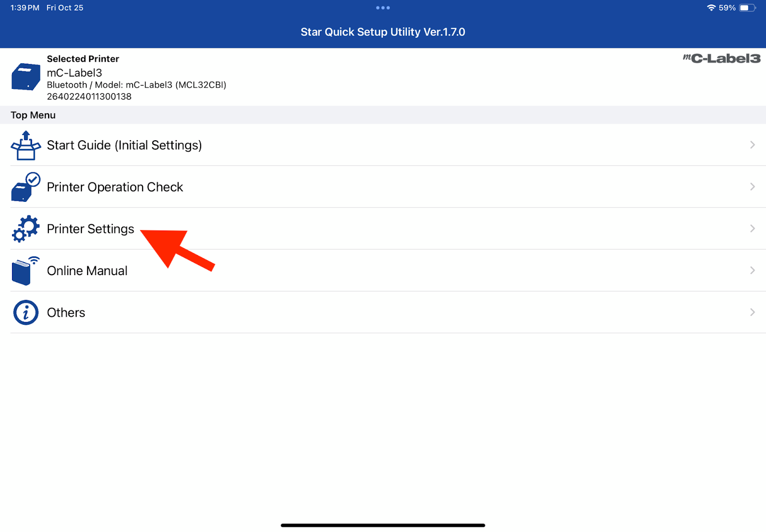The height and width of the screenshot is (532, 766).
Task: Open Printer Settings menu item
Action: [383, 229]
